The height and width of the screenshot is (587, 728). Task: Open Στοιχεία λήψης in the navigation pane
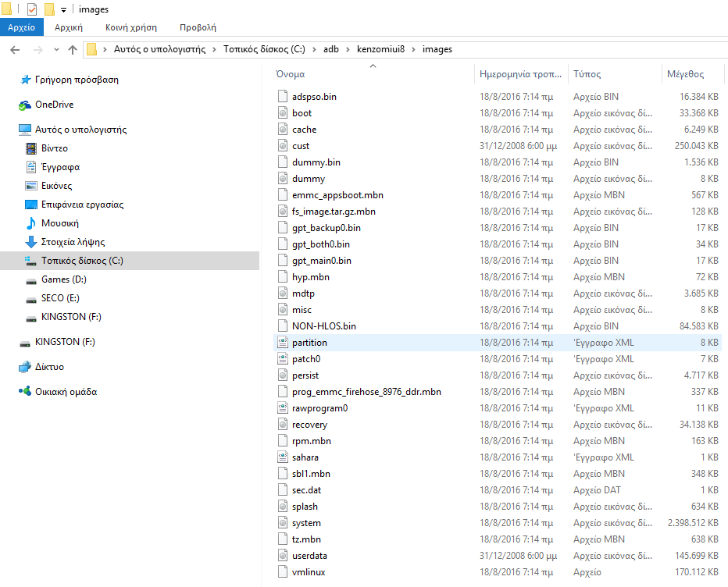pyautogui.click(x=73, y=242)
